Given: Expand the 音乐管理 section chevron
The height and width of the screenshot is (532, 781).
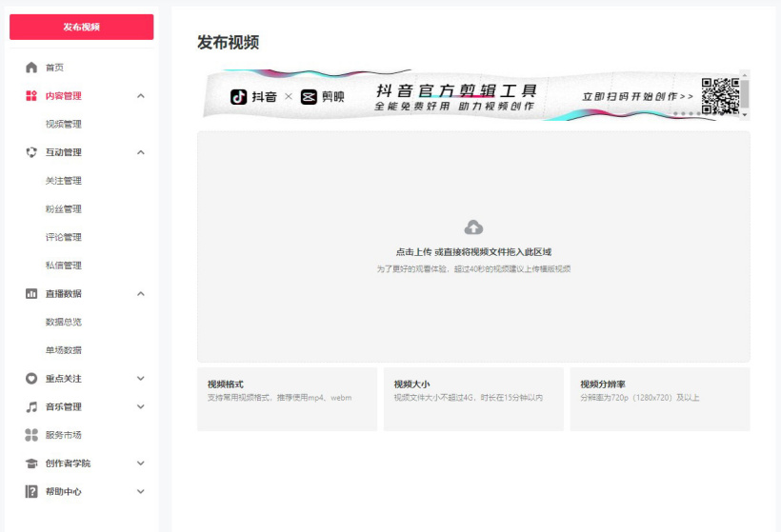Looking at the screenshot, I should pyautogui.click(x=141, y=406).
